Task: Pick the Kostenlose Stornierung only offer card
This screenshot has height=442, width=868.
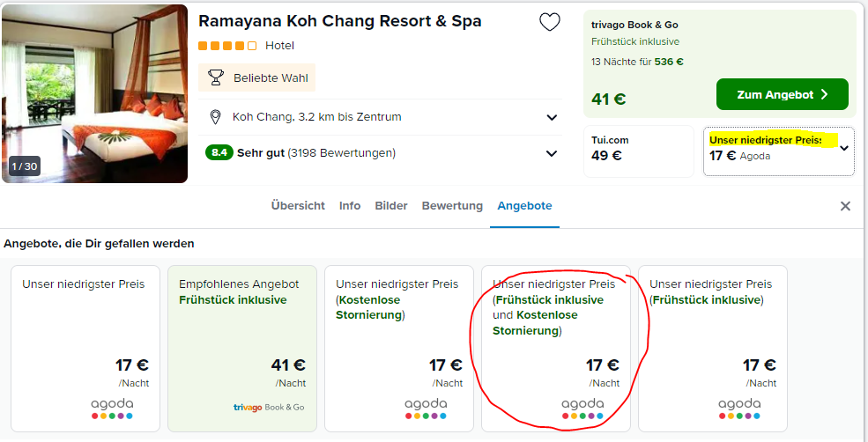Action: [399, 348]
